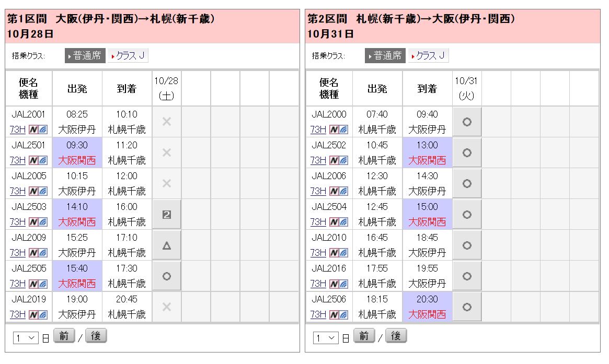Viewport: 609px width, 364px height.
Task: Select the 普通席 tab for 第2区間
Action: 385,55
